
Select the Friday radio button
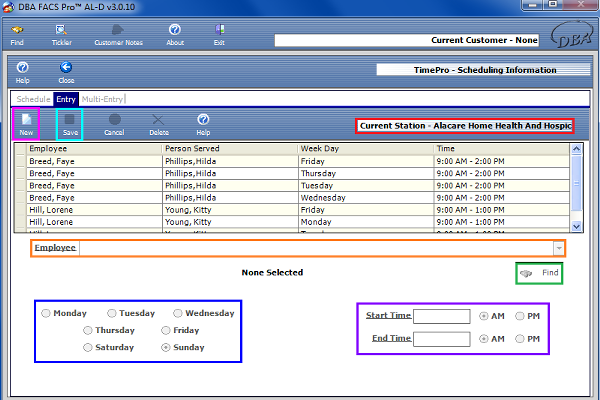coord(166,330)
